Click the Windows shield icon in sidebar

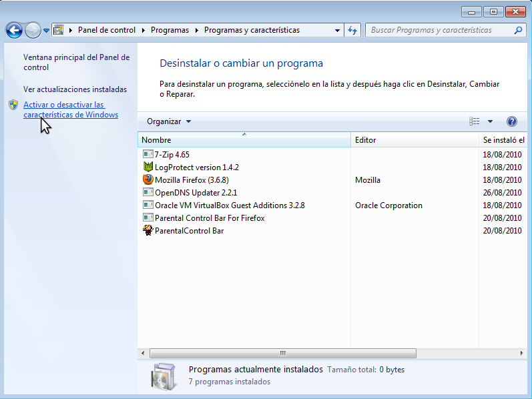click(13, 105)
